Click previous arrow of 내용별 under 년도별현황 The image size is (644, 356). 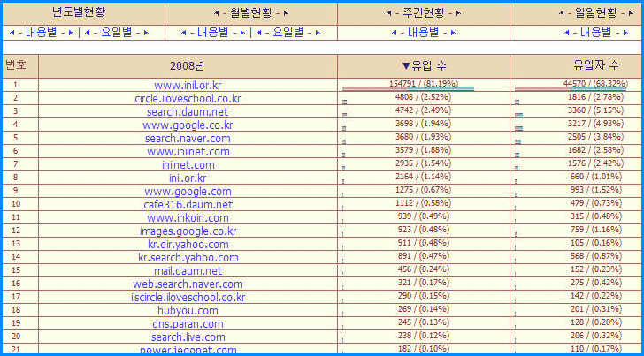click(x=11, y=33)
